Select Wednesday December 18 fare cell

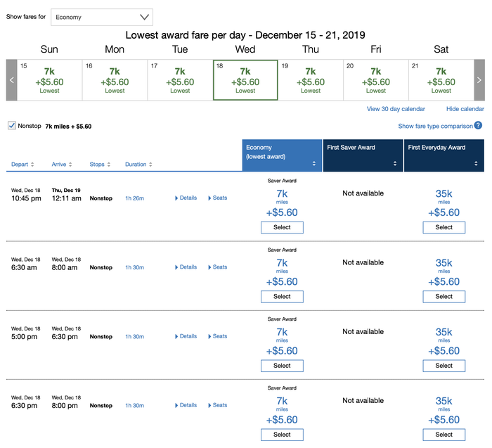pos(245,80)
